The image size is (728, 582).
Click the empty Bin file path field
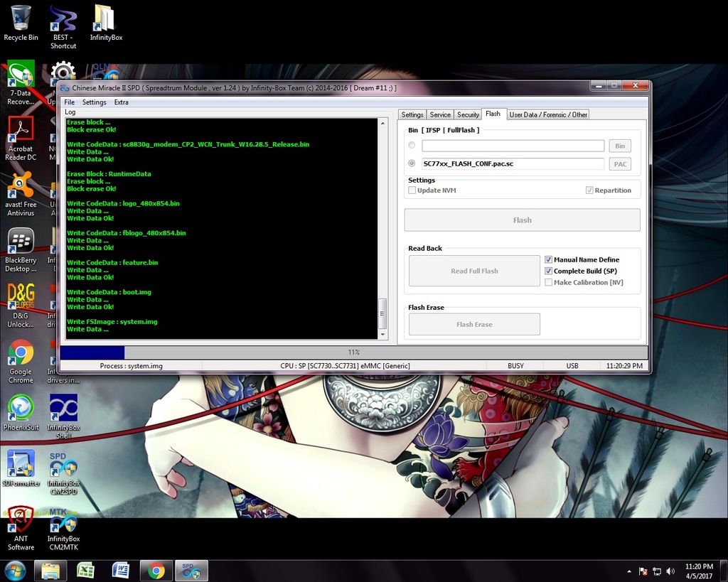tap(513, 146)
